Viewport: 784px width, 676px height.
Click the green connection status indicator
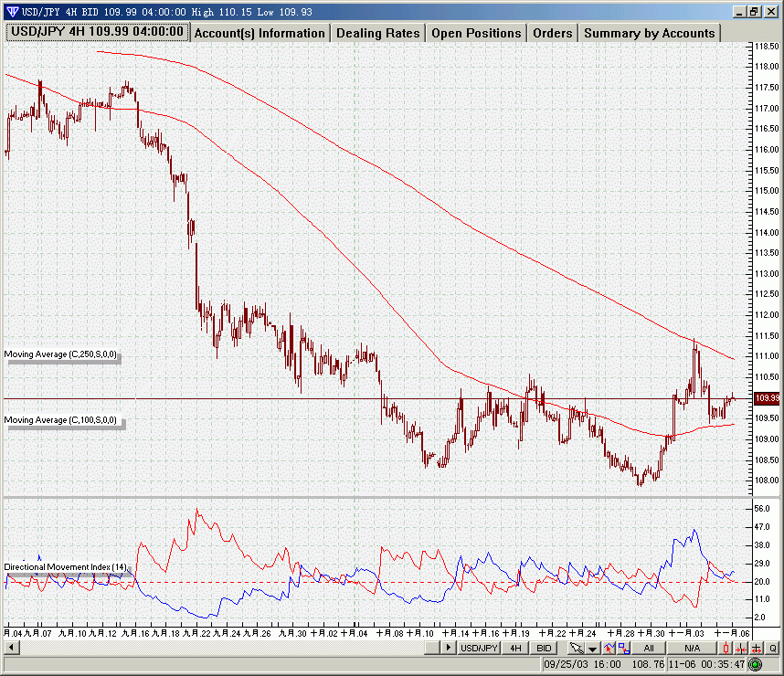pyautogui.click(x=755, y=664)
